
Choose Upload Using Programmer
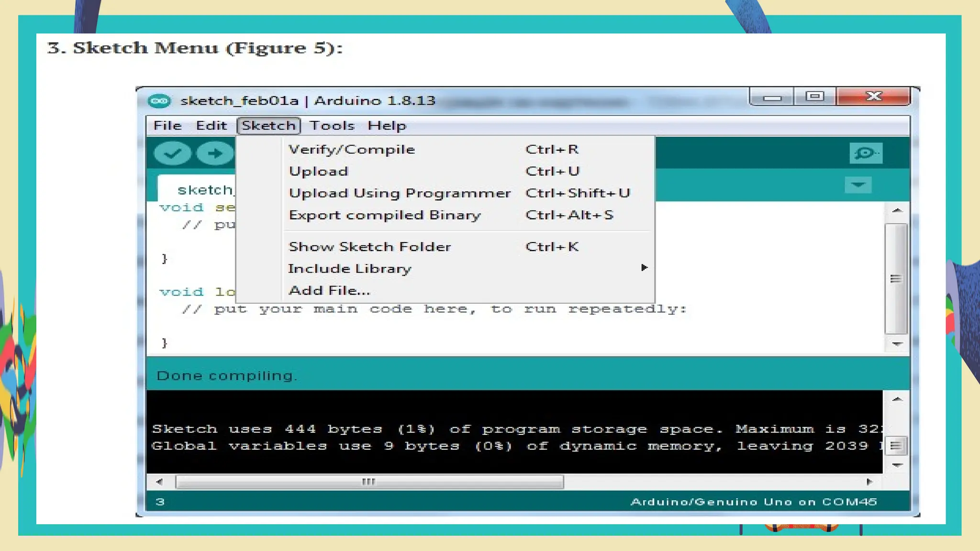point(400,193)
